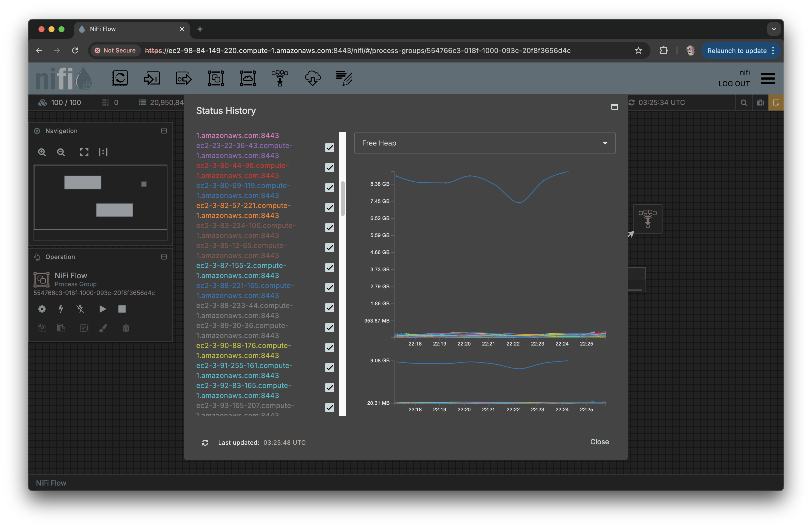
Task: Toggle ec2-3-87-155-2 node checkbox
Action: pyautogui.click(x=329, y=267)
